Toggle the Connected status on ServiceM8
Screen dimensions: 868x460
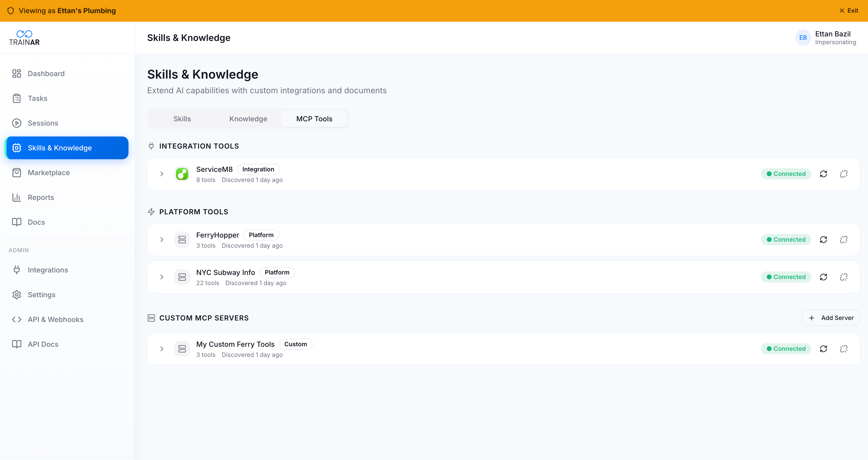pyautogui.click(x=786, y=174)
